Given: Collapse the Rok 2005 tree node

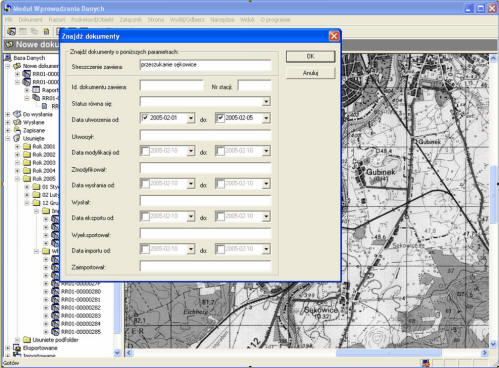Looking at the screenshot, I should (17, 179).
